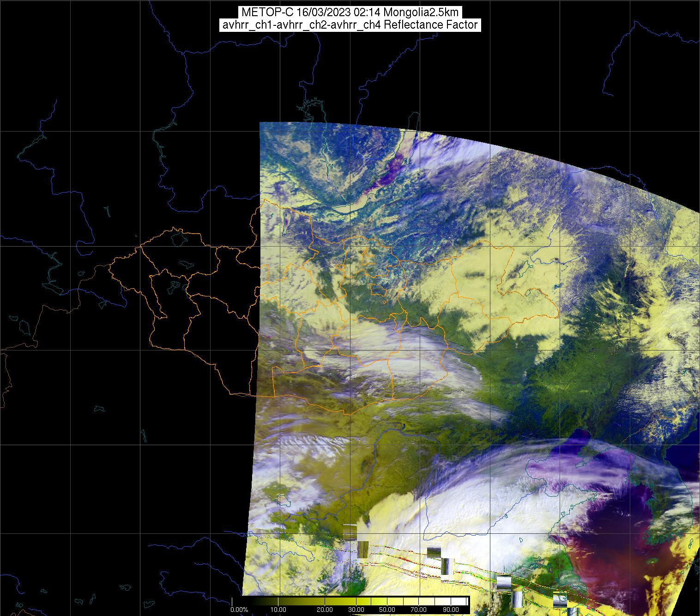This screenshot has width=700, height=616.
Task: Click the avhrr_ch1-avhrr_ch2-avhrr_ch4 Reflectance Factor caption
Action: click(350, 25)
